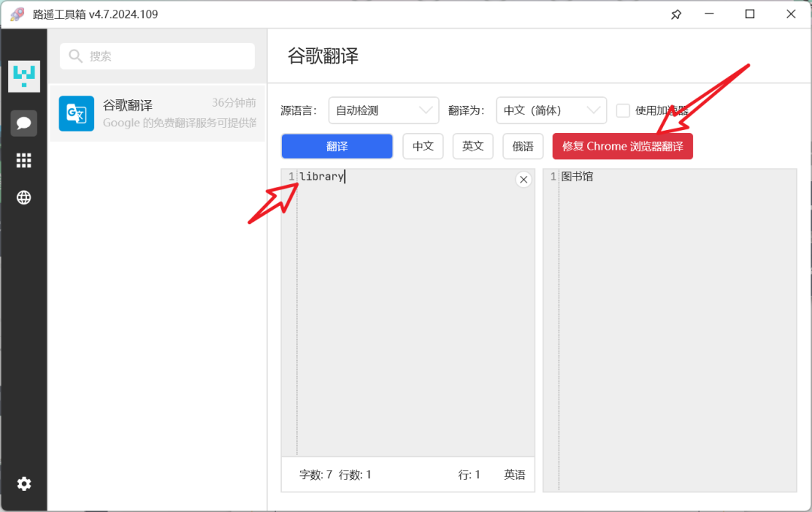Open the chat bubble sidebar icon
The height and width of the screenshot is (512, 812).
(24, 123)
